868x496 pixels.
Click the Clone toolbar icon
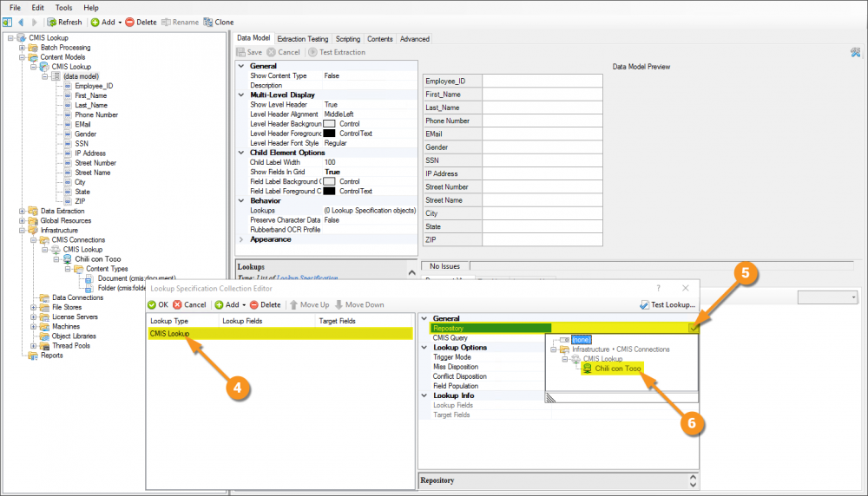pyautogui.click(x=208, y=23)
